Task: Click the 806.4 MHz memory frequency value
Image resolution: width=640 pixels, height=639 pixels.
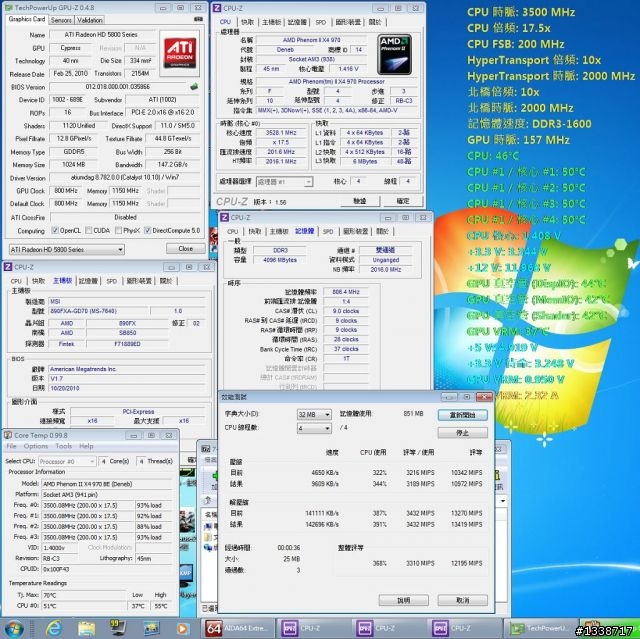Action: [x=346, y=292]
